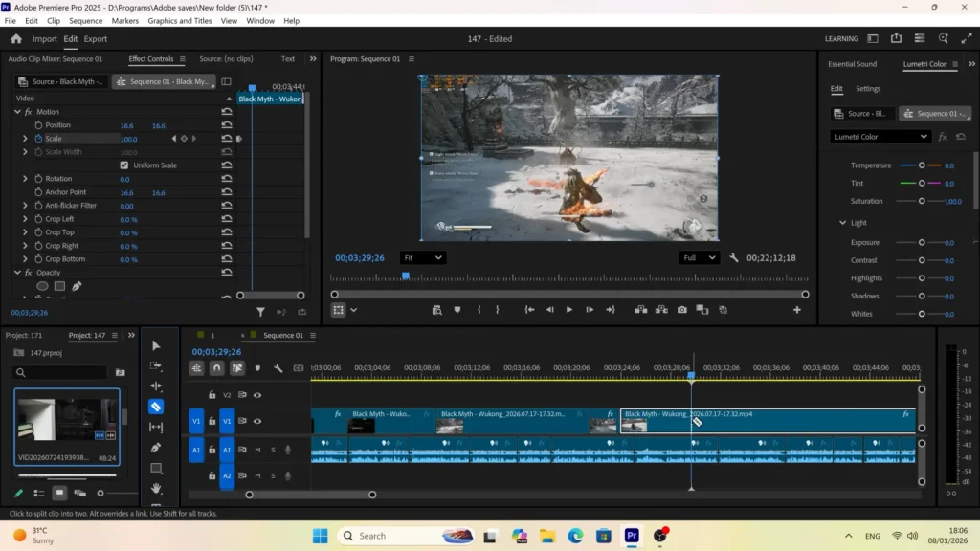Open the Sequence menu
Screen dimensions: 980x551
(x=85, y=21)
